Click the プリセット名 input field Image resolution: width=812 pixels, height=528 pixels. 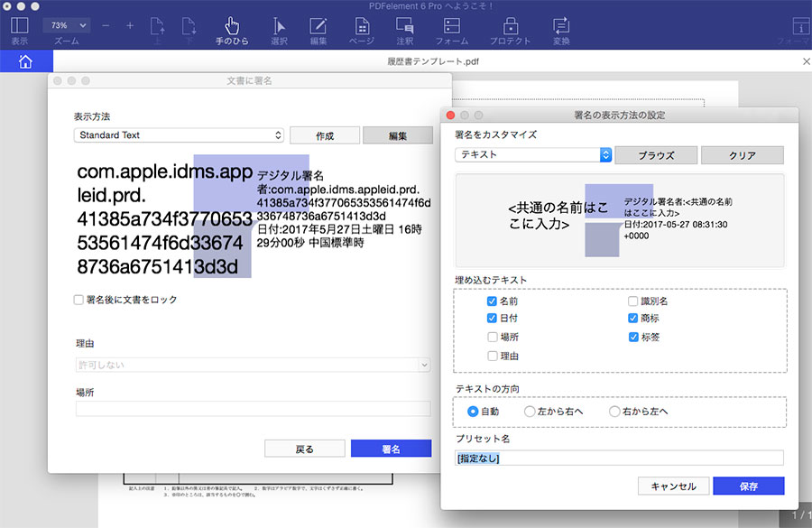click(619, 458)
